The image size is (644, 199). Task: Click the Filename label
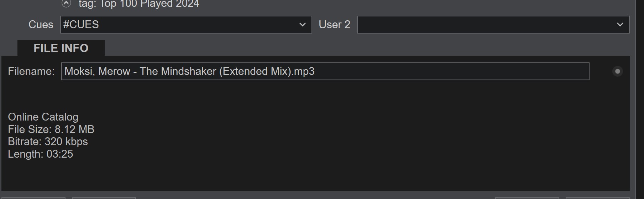(31, 71)
